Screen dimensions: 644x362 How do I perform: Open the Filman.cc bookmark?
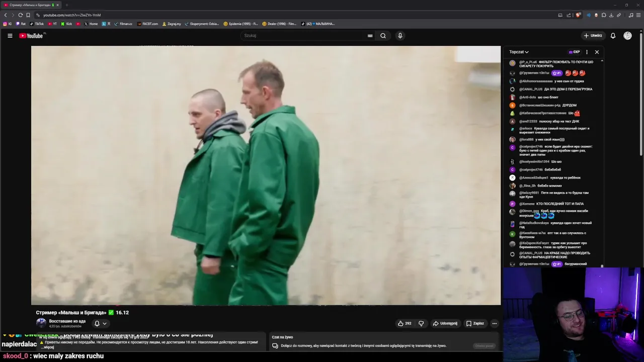click(123, 24)
